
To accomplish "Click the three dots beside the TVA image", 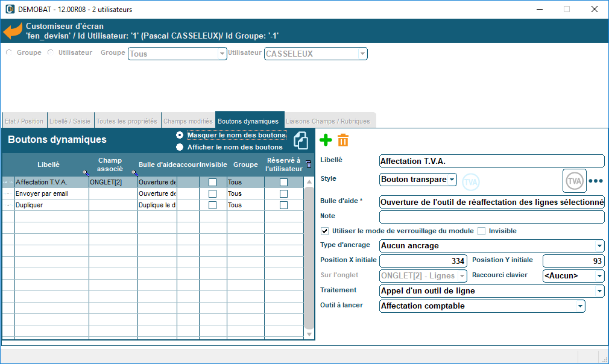I will [x=596, y=181].
